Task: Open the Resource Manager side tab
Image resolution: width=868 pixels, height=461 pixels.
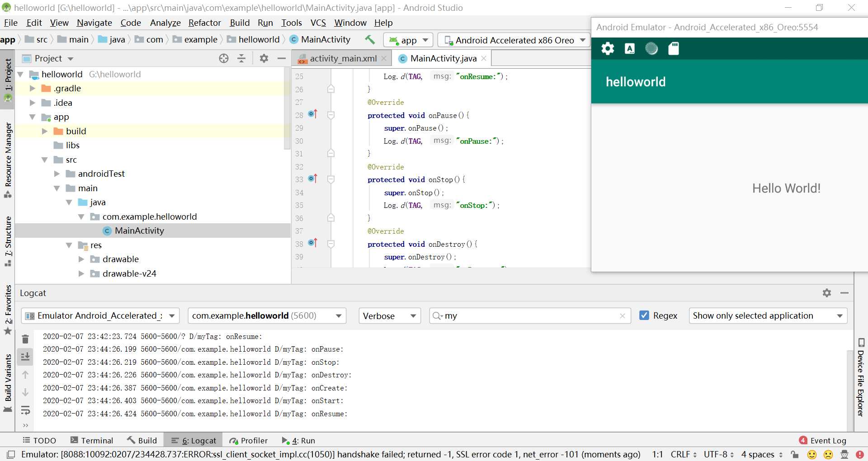Action: [x=8, y=160]
